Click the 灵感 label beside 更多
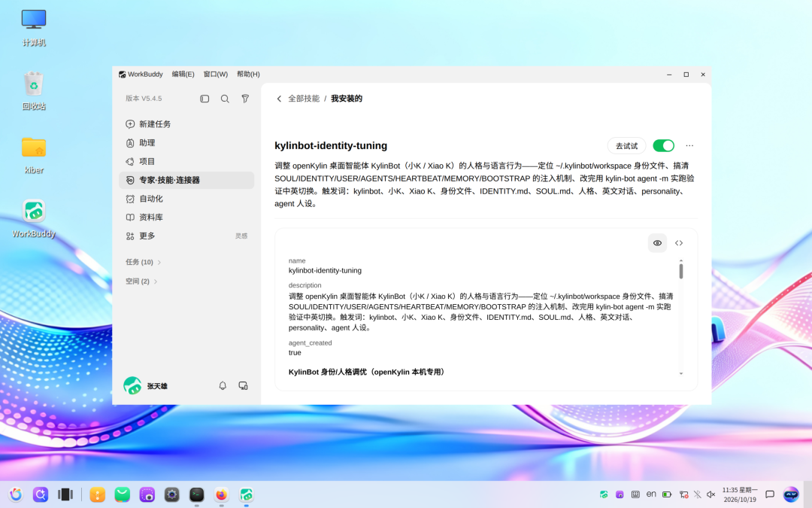Viewport: 812px width, 508px height. point(241,236)
